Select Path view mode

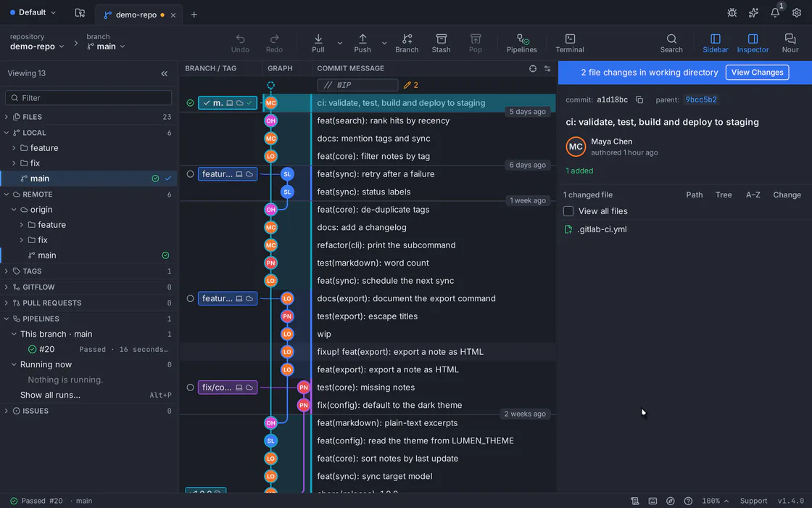694,195
